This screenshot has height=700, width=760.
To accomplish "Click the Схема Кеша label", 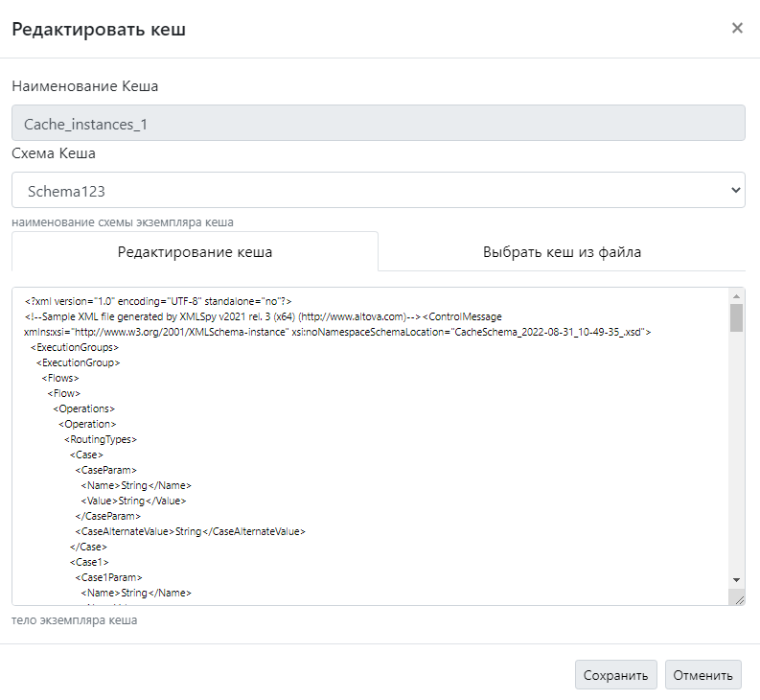I will pos(54,152).
